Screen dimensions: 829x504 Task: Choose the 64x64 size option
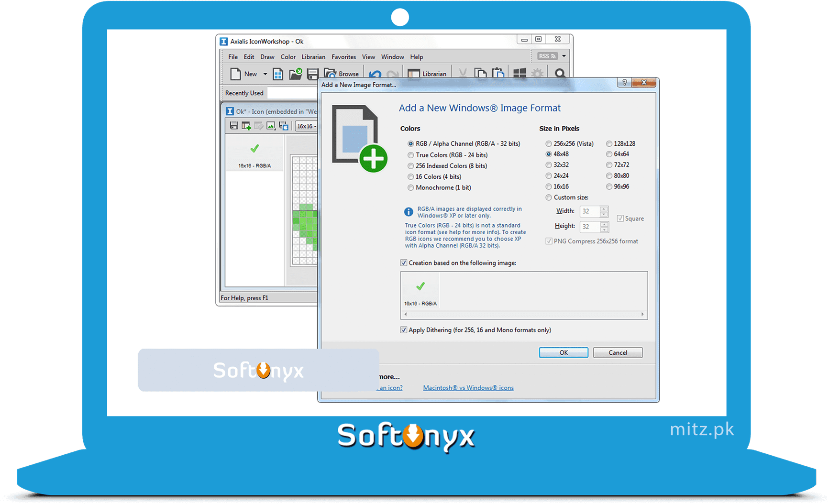pyautogui.click(x=617, y=154)
